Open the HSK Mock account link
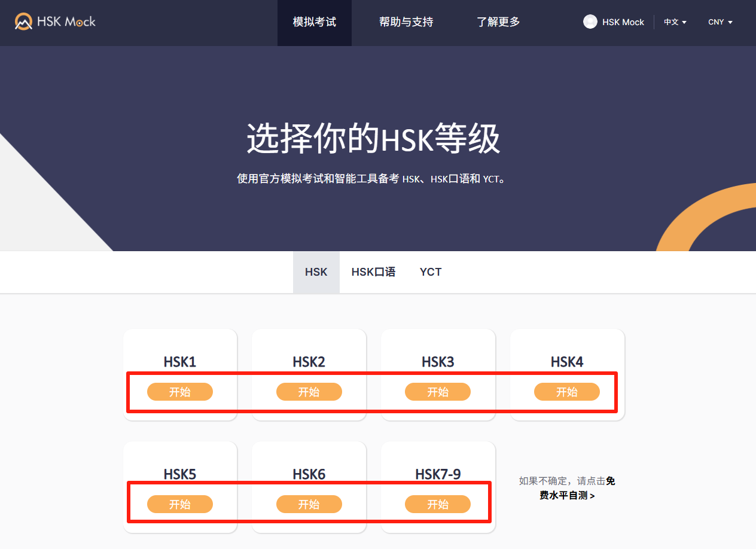This screenshot has width=756, height=549. [x=623, y=22]
